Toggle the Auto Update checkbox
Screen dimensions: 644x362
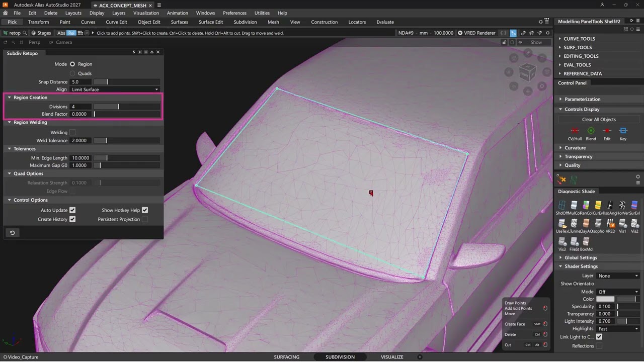pos(72,210)
